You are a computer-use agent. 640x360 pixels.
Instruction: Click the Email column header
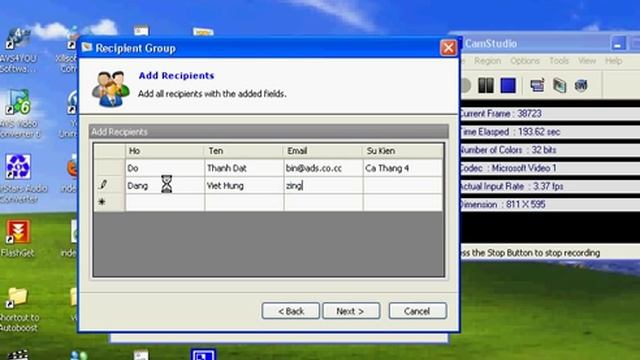tap(323, 151)
